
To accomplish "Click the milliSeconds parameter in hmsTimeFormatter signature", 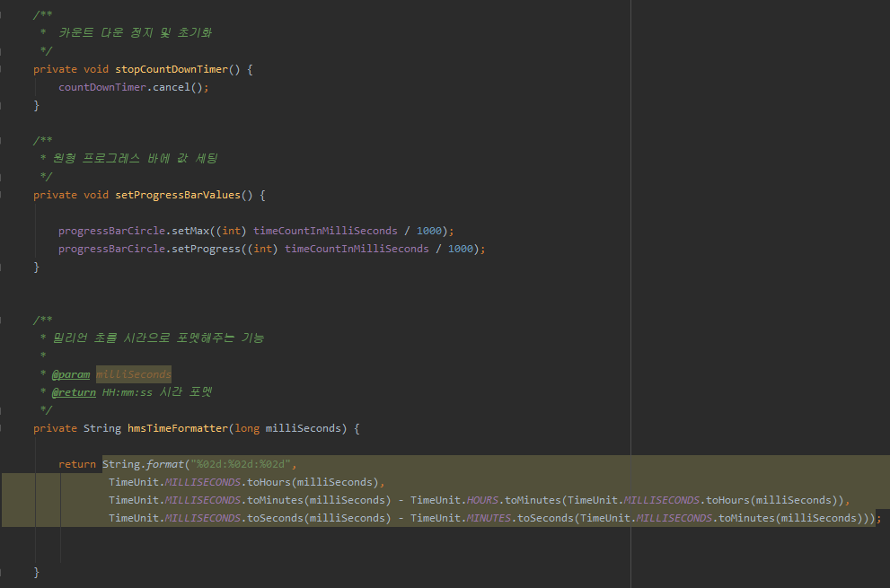I will point(303,428).
